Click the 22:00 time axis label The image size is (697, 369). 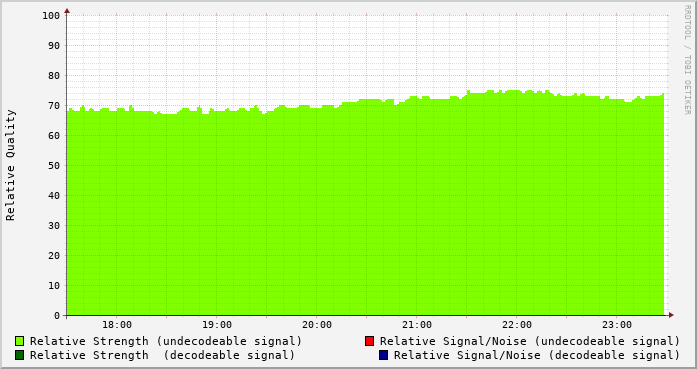click(x=517, y=325)
